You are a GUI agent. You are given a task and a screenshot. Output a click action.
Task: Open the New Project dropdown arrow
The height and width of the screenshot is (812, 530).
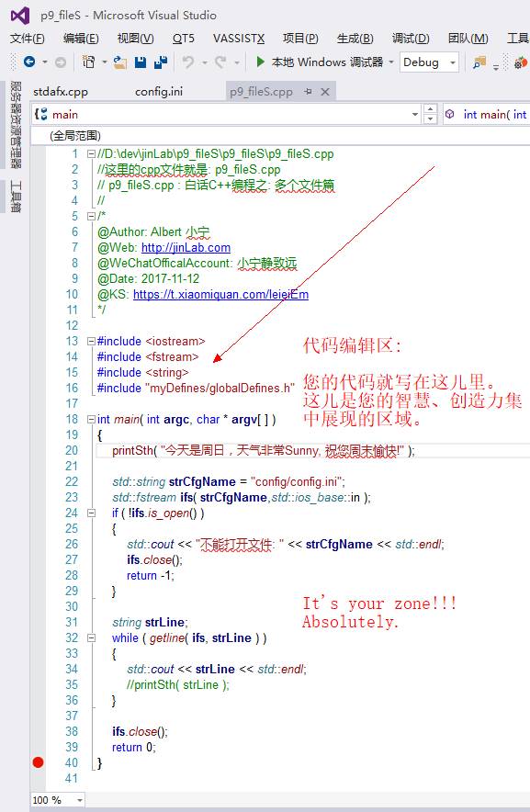pyautogui.click(x=104, y=62)
